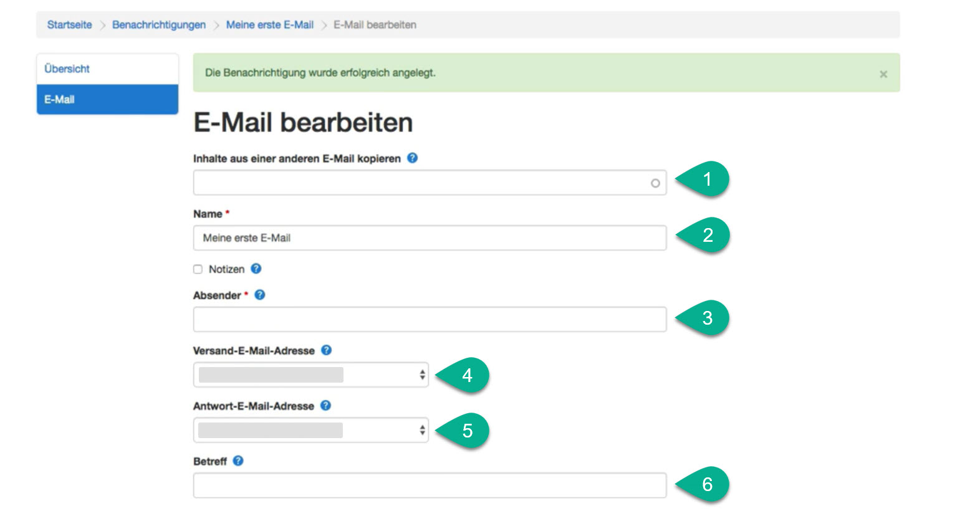Open the Versand-E-Mail-Adresse dropdown
This screenshot has height=516, width=980.
[x=311, y=375]
